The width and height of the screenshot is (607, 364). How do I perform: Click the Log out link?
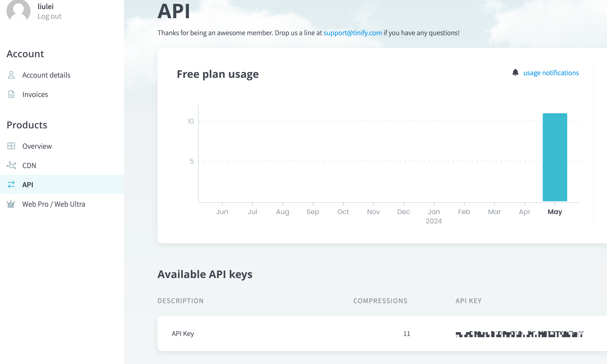tap(49, 16)
